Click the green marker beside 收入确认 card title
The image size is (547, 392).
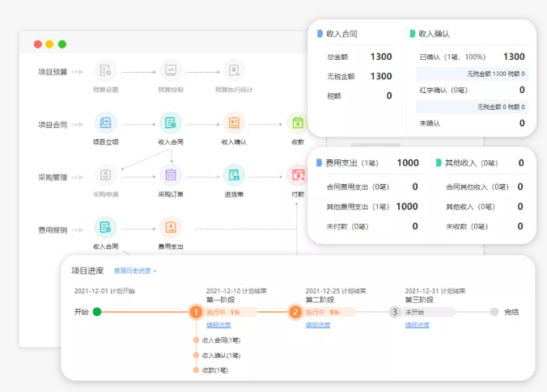tap(413, 34)
